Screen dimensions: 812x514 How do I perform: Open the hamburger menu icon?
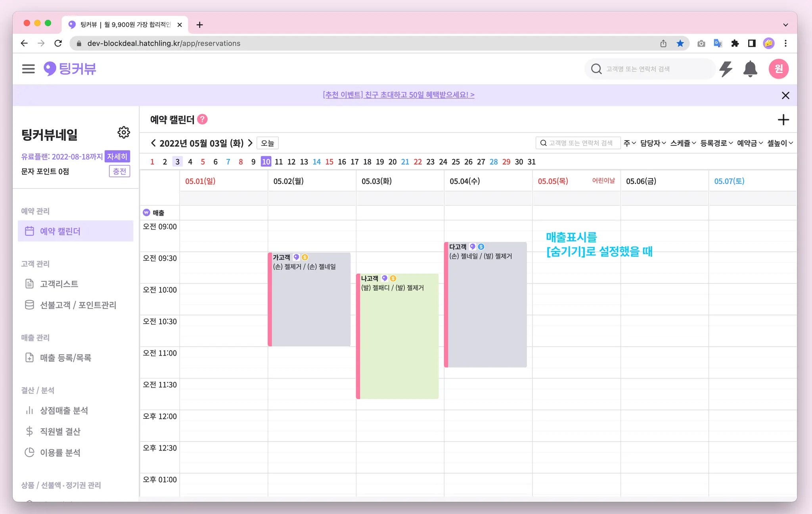[28, 69]
